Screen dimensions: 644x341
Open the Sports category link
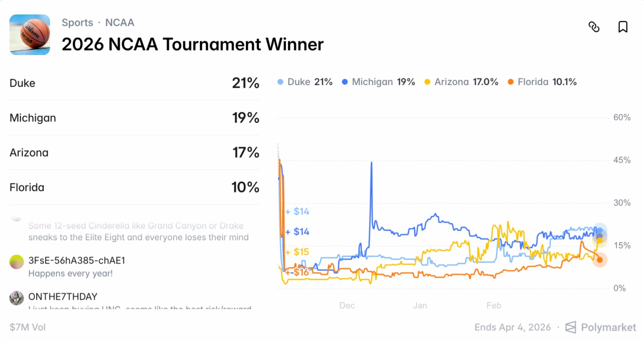pyautogui.click(x=77, y=23)
